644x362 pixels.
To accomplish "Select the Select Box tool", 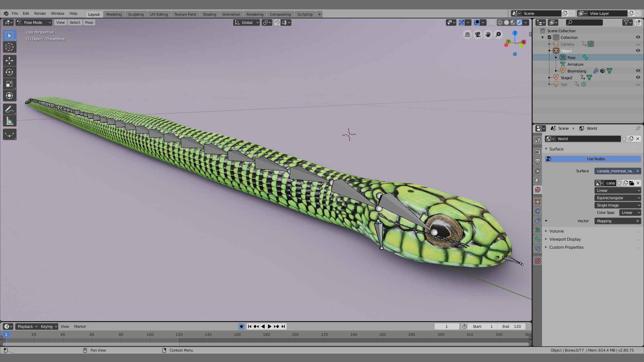I will coord(9,35).
